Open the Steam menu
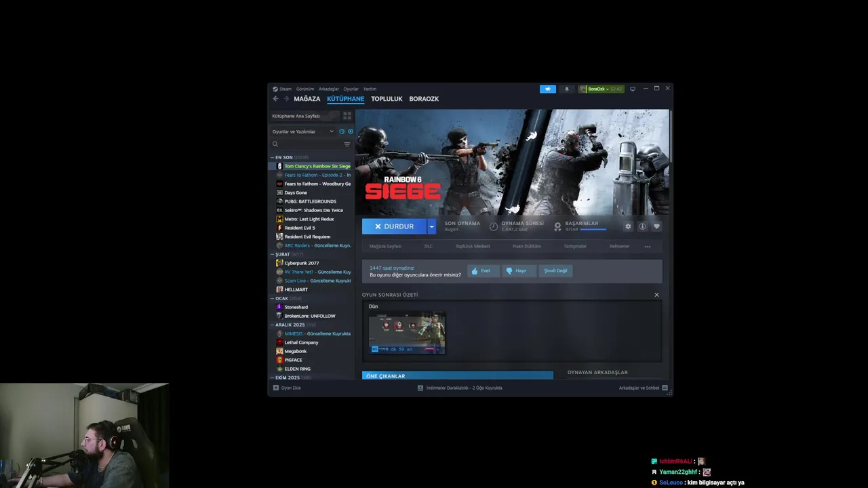The width and height of the screenshot is (868, 488). click(x=285, y=89)
